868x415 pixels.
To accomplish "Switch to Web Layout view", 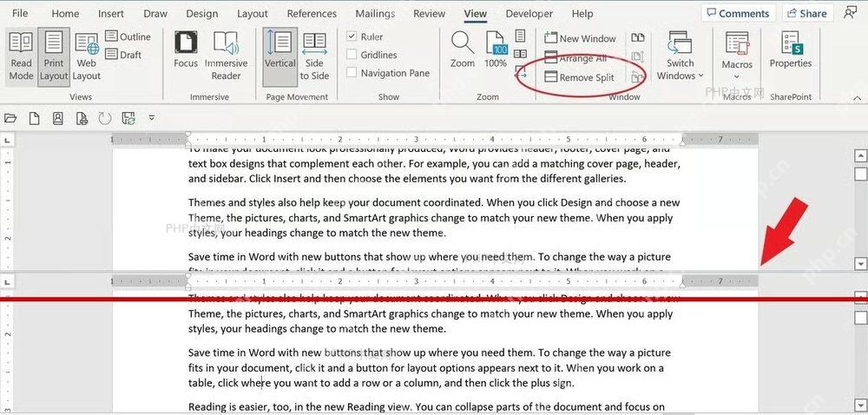I will point(86,56).
